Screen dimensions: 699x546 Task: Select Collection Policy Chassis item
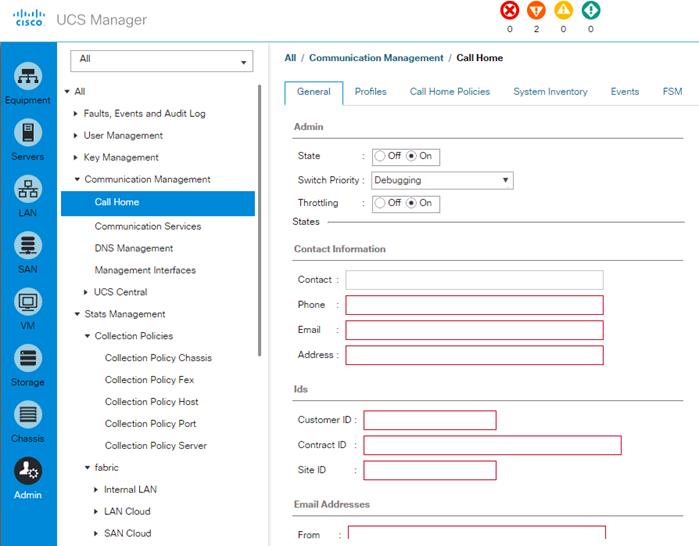click(x=158, y=358)
